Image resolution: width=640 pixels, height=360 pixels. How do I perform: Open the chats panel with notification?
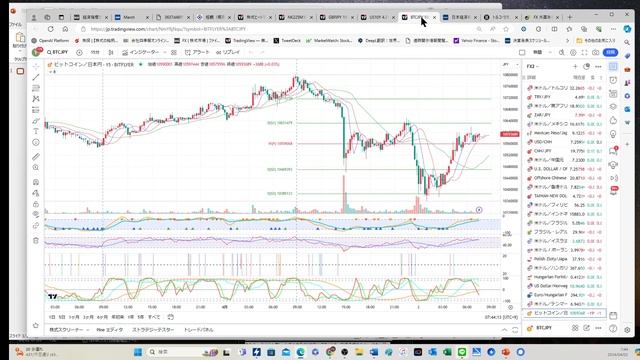613,151
